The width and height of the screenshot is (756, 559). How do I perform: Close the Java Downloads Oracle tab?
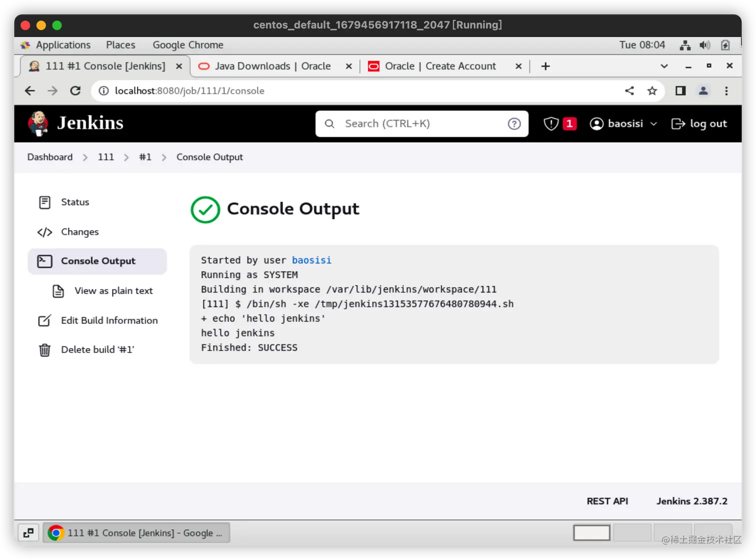tap(348, 66)
